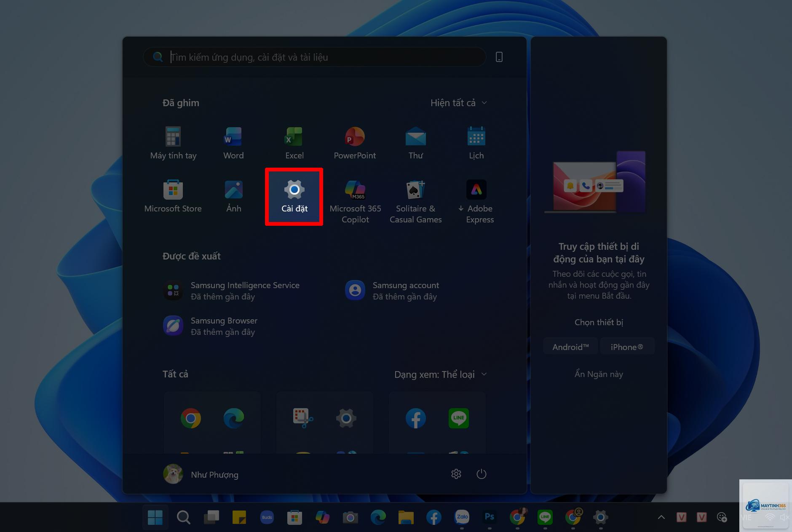Open Task View on the taskbar
The height and width of the screenshot is (532, 792).
point(211,517)
